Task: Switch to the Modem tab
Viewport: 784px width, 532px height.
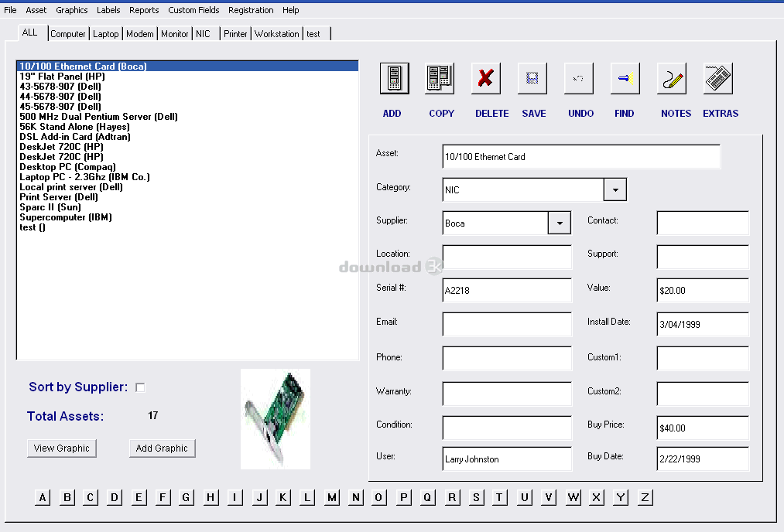Action: pyautogui.click(x=140, y=34)
